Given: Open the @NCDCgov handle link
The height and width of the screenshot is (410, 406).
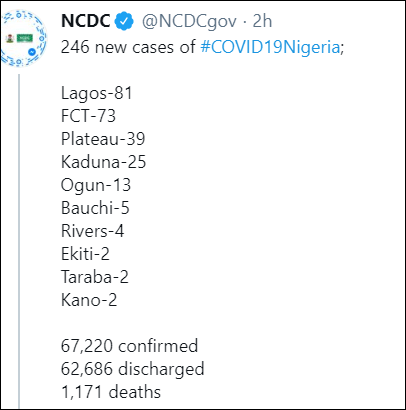Looking at the screenshot, I should [189, 22].
